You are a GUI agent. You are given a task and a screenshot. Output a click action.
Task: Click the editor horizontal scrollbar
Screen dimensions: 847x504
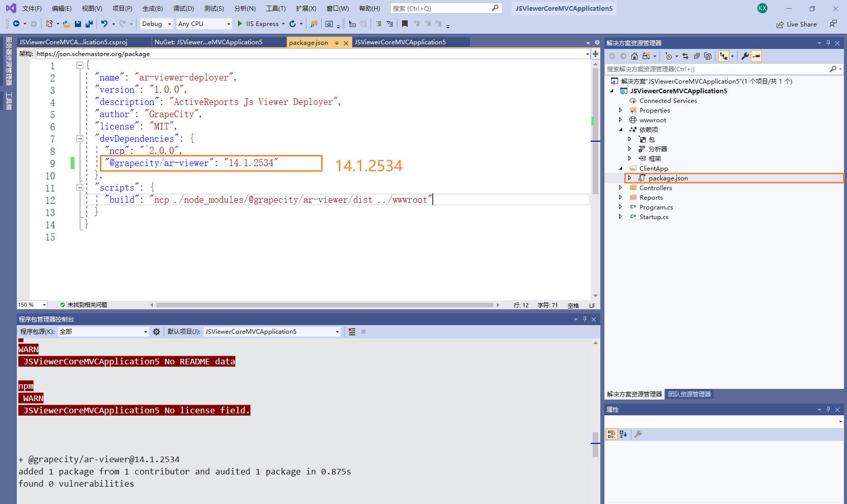[x=325, y=305]
